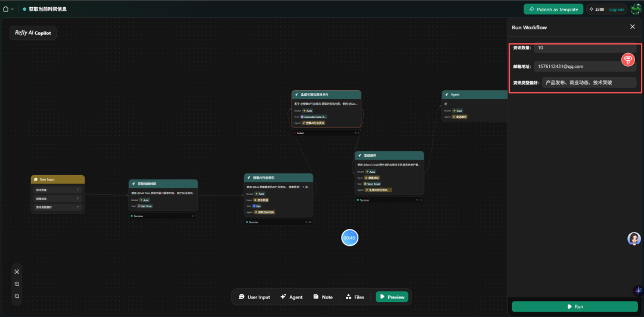Screen dimensions: 644x317
Task: Click the Get Time tool chip
Action: (x=145, y=206)
